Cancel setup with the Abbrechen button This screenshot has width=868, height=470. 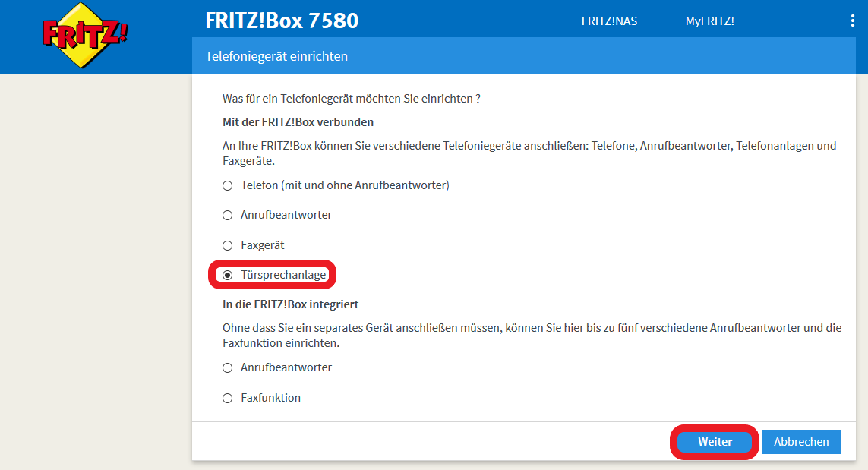tap(801, 442)
